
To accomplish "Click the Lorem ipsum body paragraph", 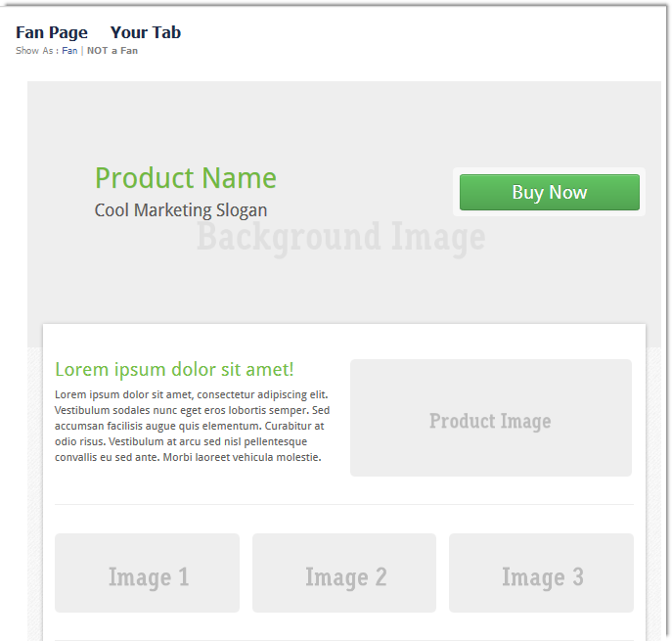I will [x=192, y=426].
